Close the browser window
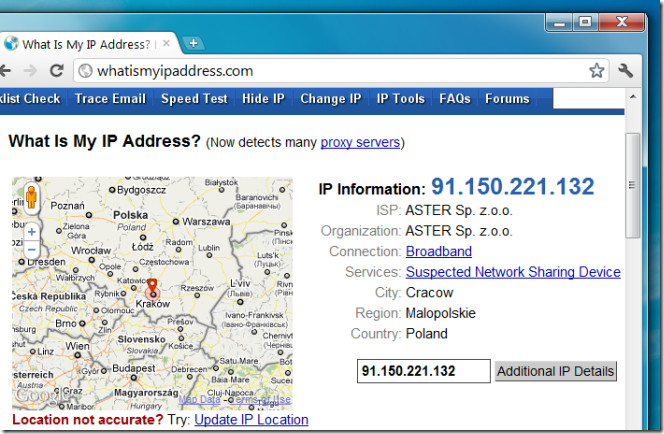664x434 pixels. (x=622, y=22)
